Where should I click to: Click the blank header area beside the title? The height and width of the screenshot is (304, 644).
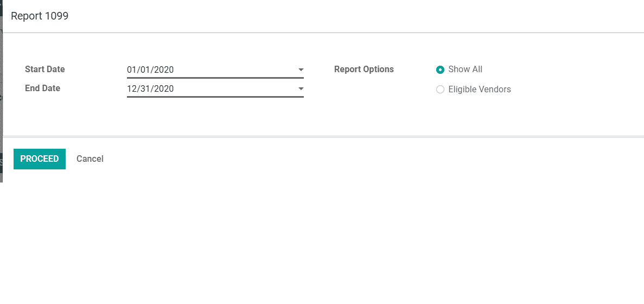point(326,16)
